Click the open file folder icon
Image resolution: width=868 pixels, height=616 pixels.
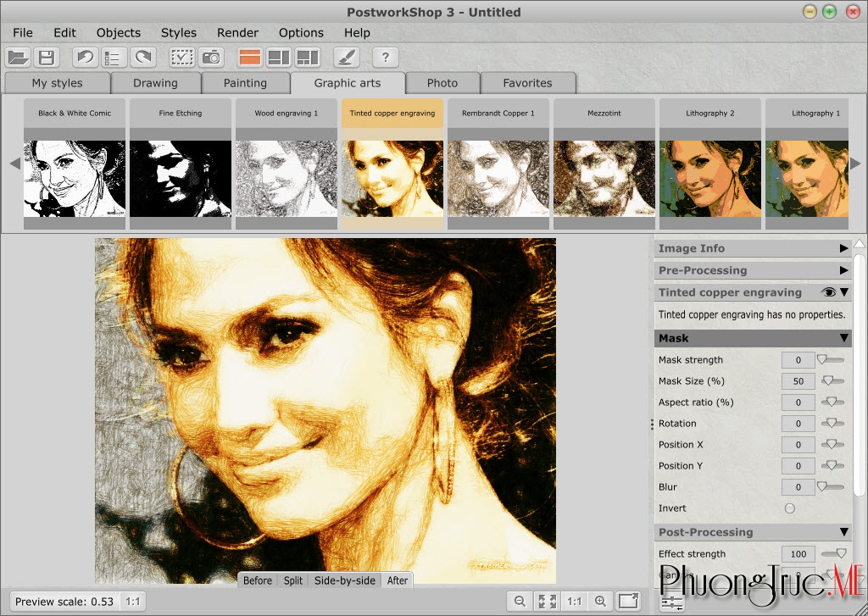(x=18, y=58)
